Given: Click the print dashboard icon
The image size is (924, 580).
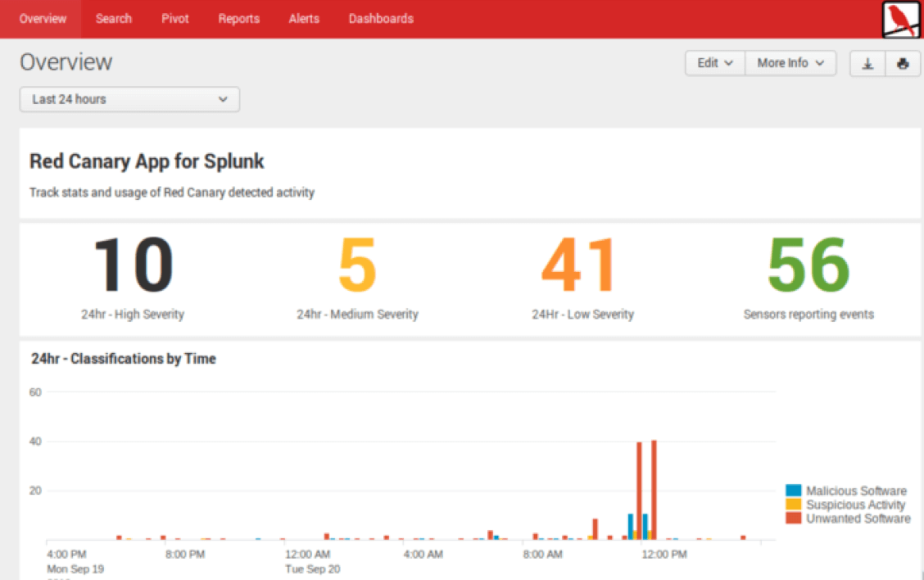Looking at the screenshot, I should (x=903, y=63).
